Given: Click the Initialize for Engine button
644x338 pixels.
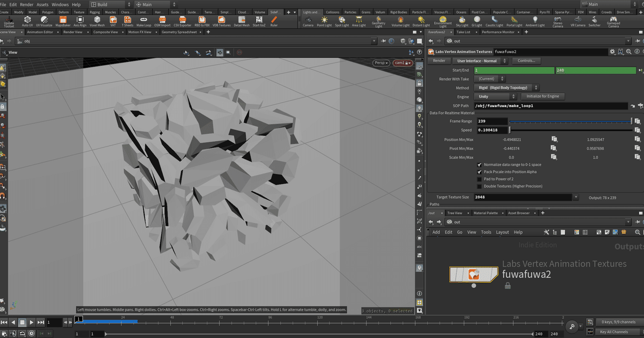Looking at the screenshot, I should click(x=544, y=96).
